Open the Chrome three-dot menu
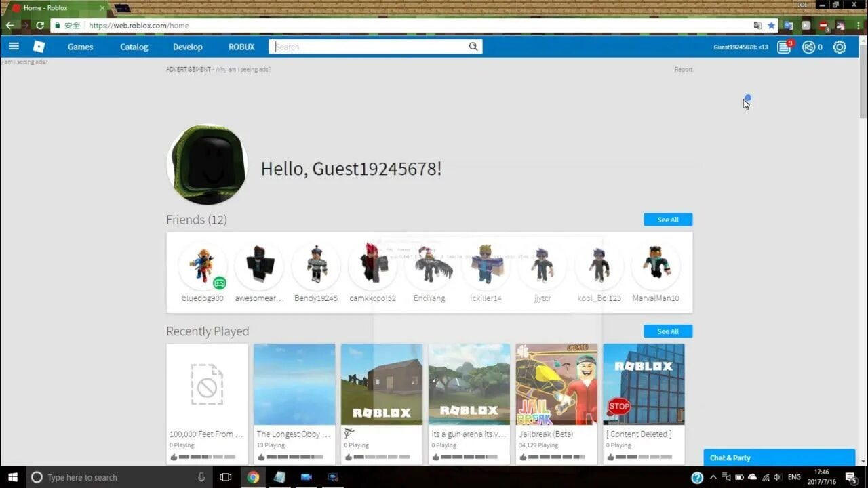The image size is (868, 488). (x=858, y=26)
